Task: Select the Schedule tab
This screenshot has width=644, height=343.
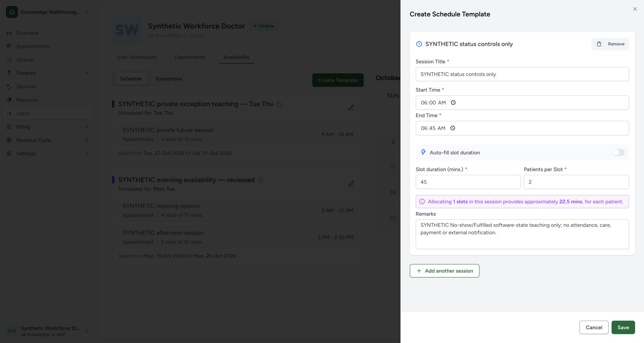Action: pos(131,79)
